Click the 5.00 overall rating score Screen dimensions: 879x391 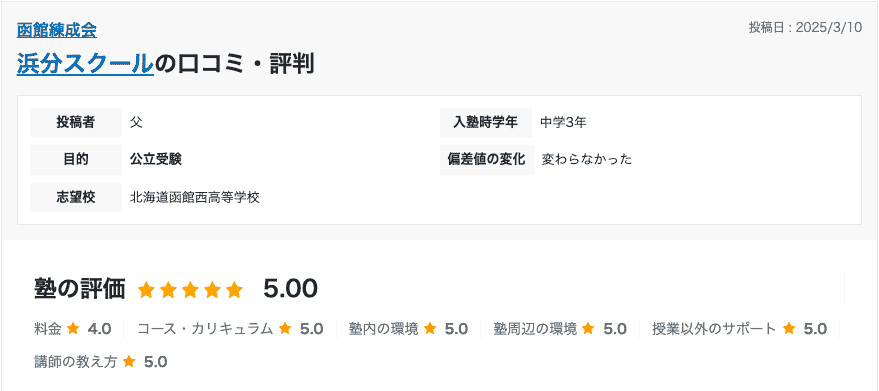290,289
